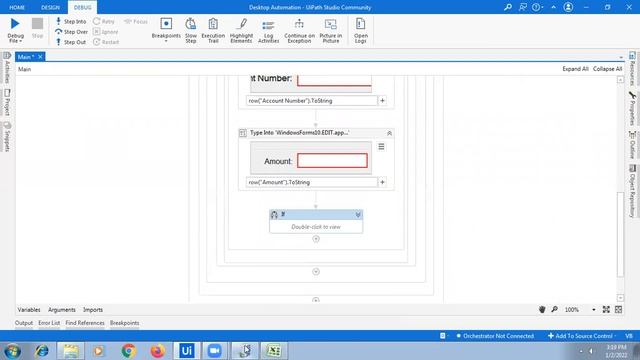
Task: Click Orchestrator Not Connected status
Action: click(x=495, y=336)
